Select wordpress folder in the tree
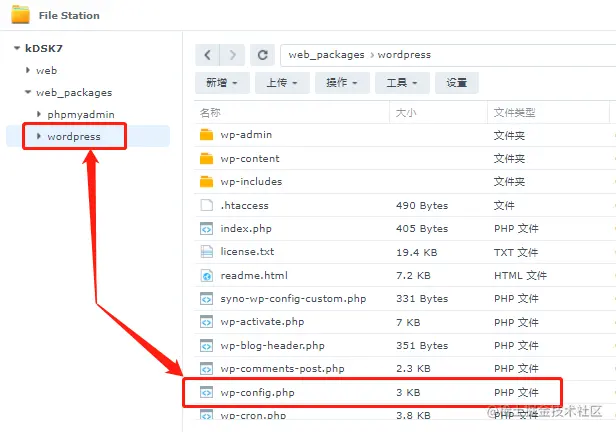This screenshot has height=432, width=616. 74,137
